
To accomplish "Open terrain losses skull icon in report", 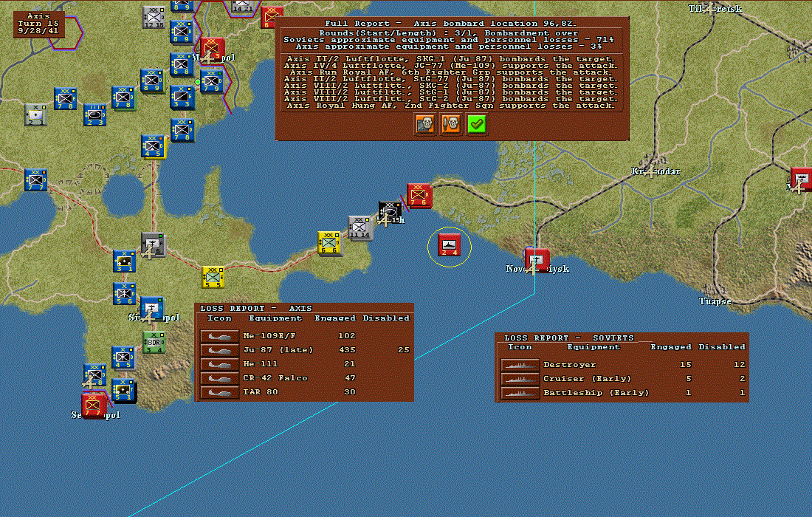I will pos(424,124).
